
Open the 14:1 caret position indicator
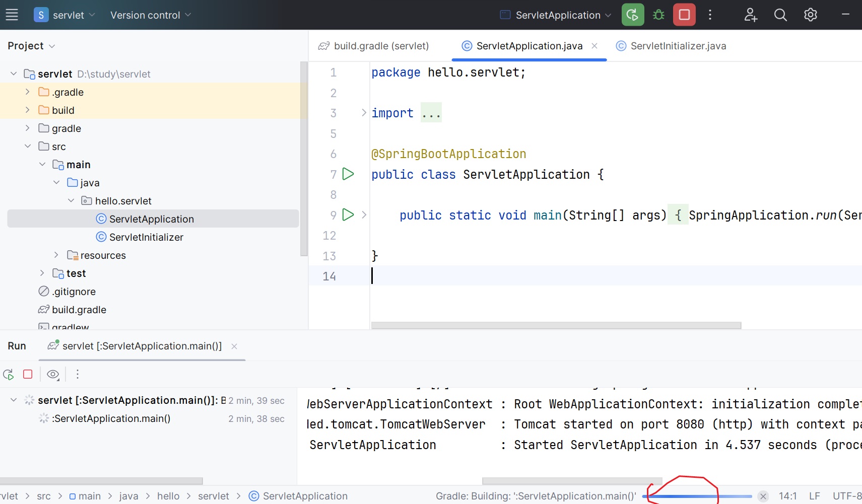click(x=787, y=496)
